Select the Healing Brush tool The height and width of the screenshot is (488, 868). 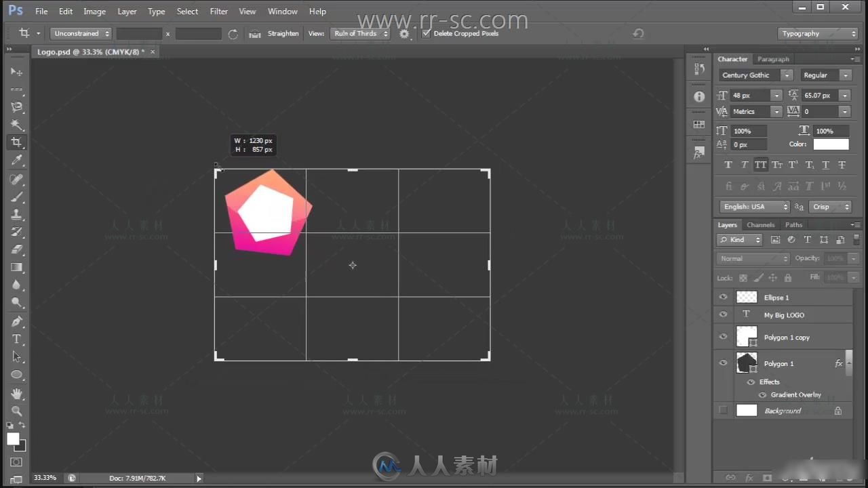click(17, 179)
